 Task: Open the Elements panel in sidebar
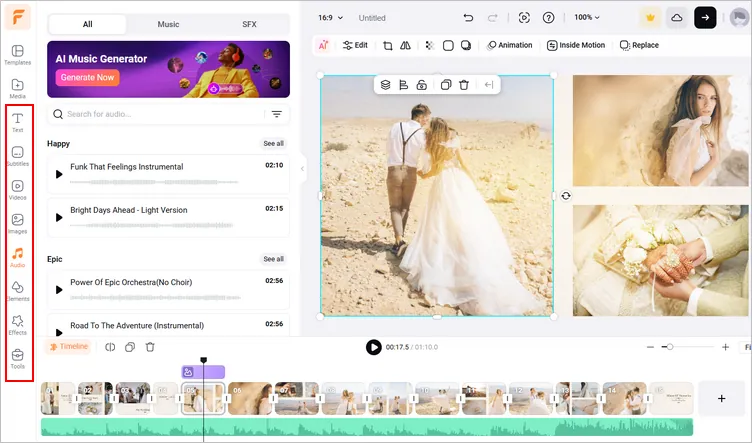[18, 291]
